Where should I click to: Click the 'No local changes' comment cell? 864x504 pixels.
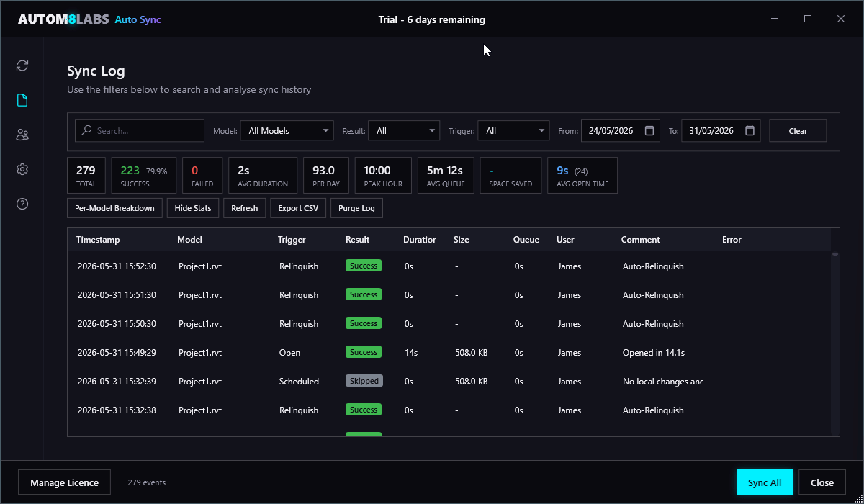pos(663,382)
